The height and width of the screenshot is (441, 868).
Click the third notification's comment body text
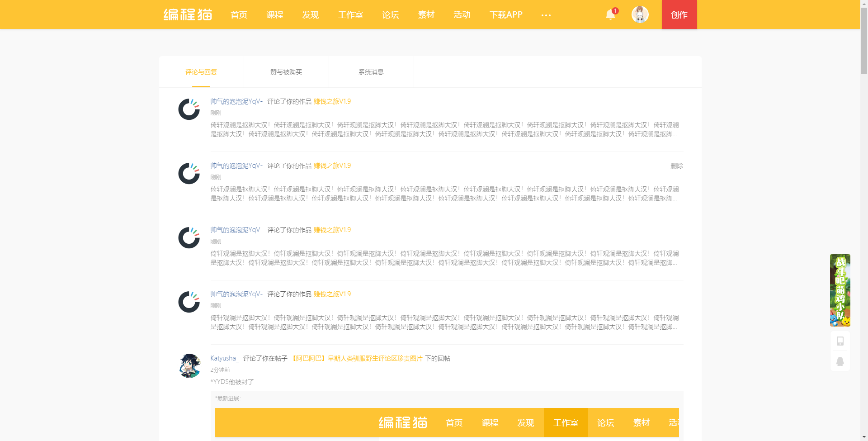(x=444, y=258)
